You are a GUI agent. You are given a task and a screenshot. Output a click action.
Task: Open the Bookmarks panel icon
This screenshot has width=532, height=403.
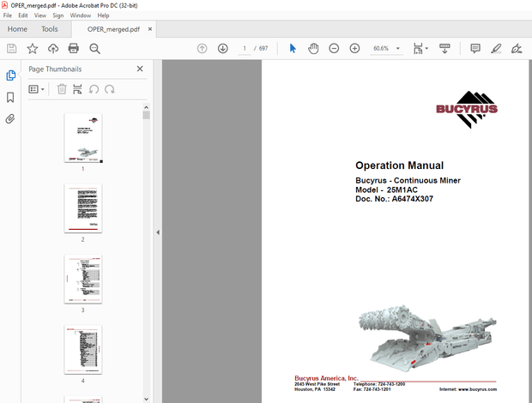coord(10,97)
